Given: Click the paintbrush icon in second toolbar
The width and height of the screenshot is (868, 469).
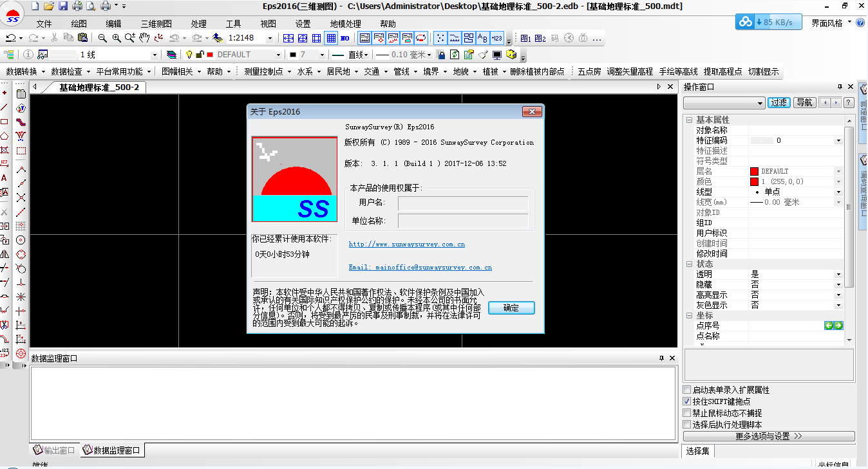Looking at the screenshot, I should click(483, 55).
